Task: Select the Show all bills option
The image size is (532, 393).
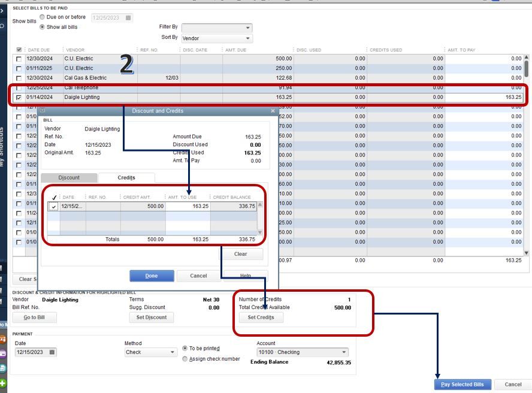Action: [x=42, y=27]
